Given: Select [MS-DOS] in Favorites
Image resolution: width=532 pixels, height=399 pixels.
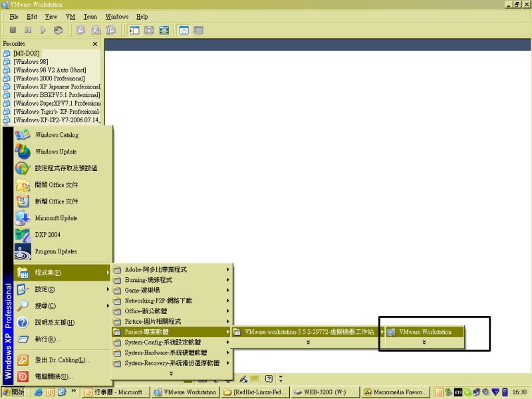Looking at the screenshot, I should (27, 53).
